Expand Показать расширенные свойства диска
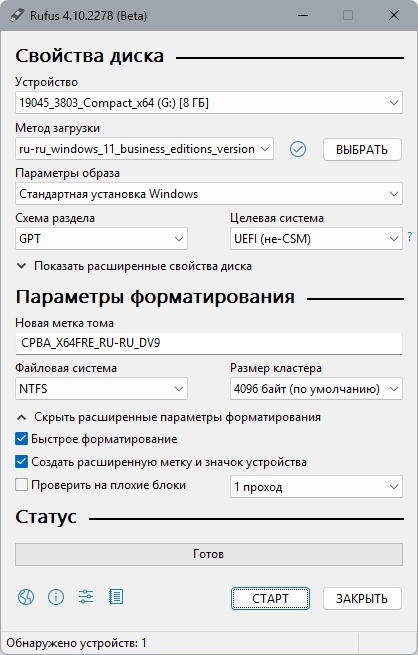Screen dimensions: 418x655 click(x=134, y=266)
